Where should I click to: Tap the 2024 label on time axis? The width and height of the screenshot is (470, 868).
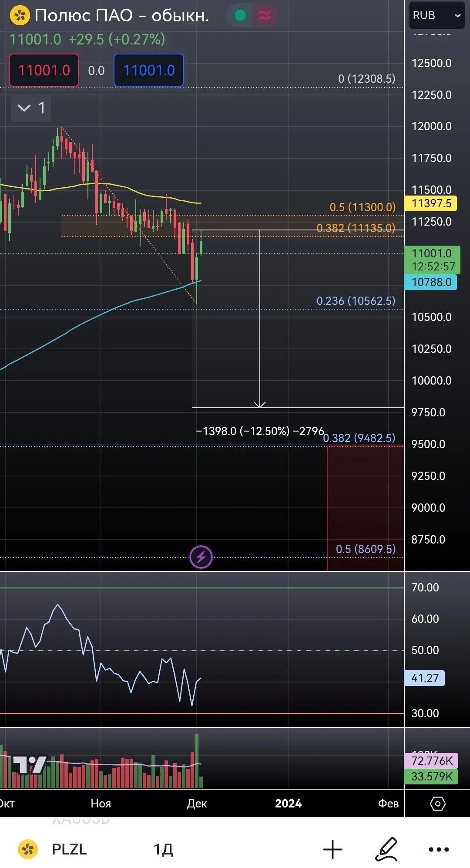point(288,804)
